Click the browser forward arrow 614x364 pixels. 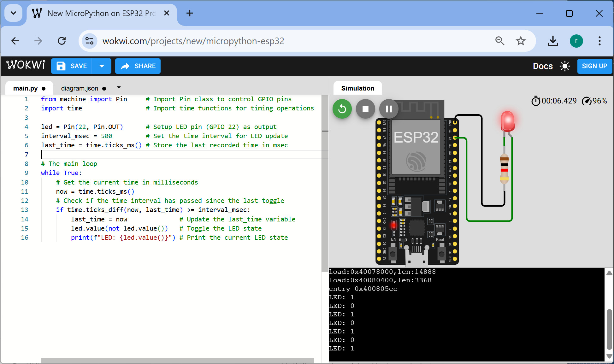click(x=38, y=41)
